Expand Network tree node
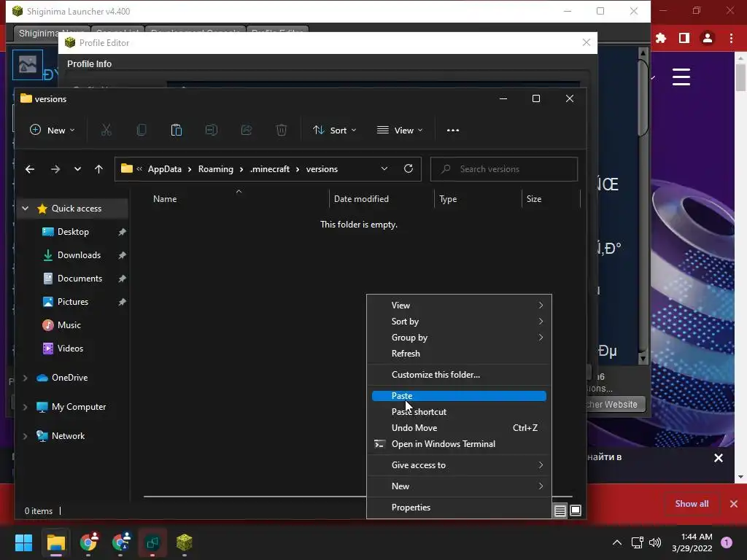Image resolution: width=747 pixels, height=560 pixels. point(26,436)
